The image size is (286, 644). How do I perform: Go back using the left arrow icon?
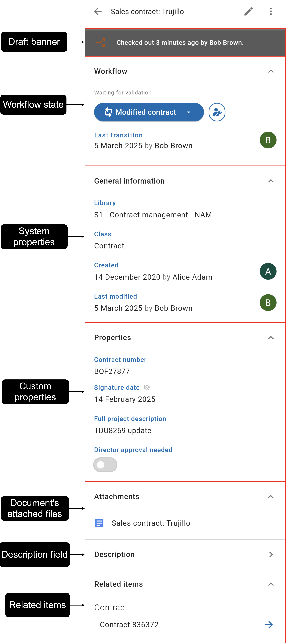[98, 12]
